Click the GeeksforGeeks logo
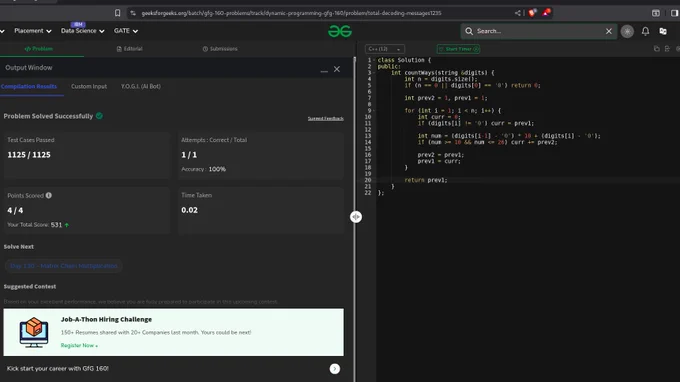 [340, 31]
